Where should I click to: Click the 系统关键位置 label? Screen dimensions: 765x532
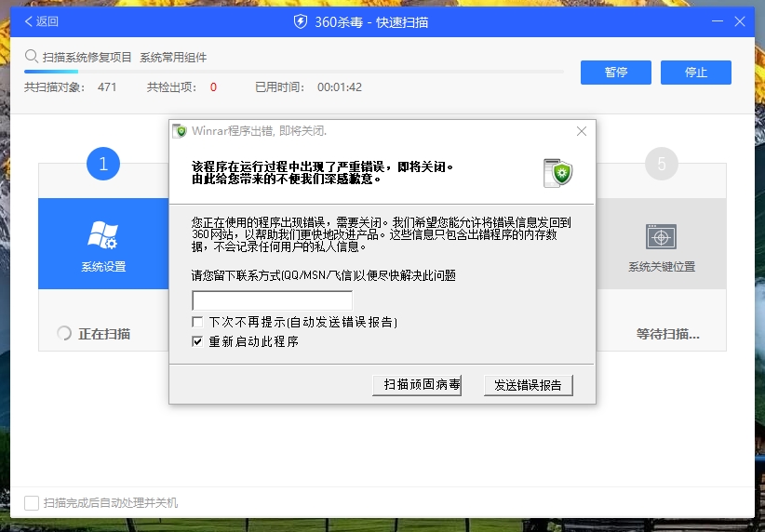[662, 267]
